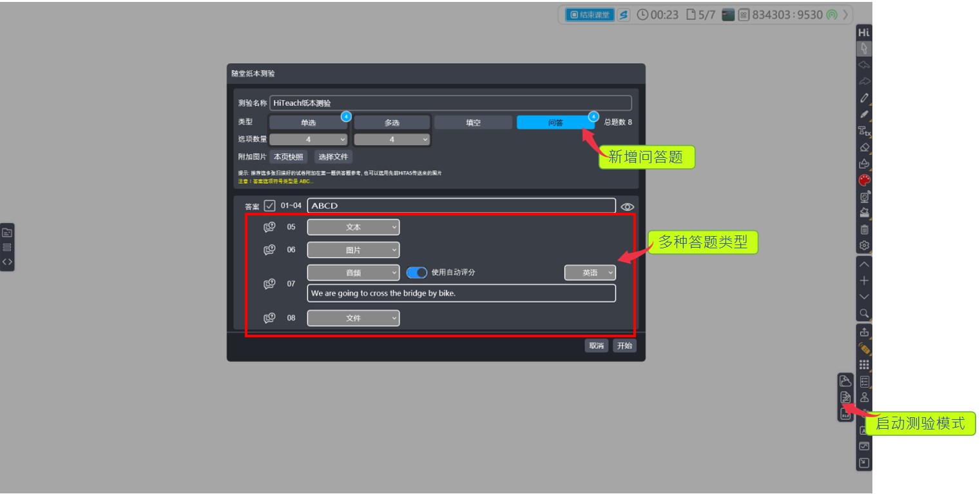Screen dimensions: 980x494
Task: Click the pick-a-student person icon
Action: point(865,395)
